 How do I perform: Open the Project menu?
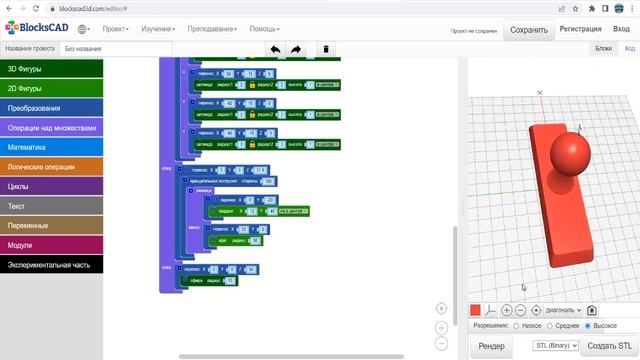[116, 29]
